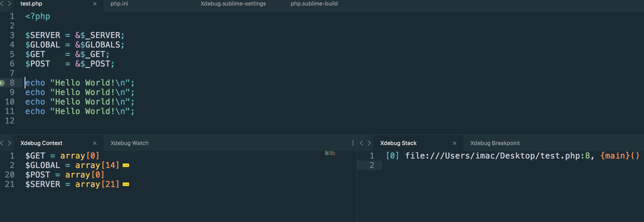
Task: Click the $SERVER = &$_SERVER; code line
Action: pyautogui.click(x=75, y=35)
